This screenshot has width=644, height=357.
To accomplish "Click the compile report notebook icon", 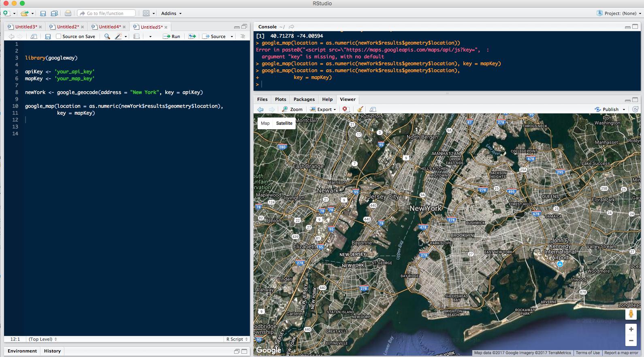I will [x=136, y=36].
